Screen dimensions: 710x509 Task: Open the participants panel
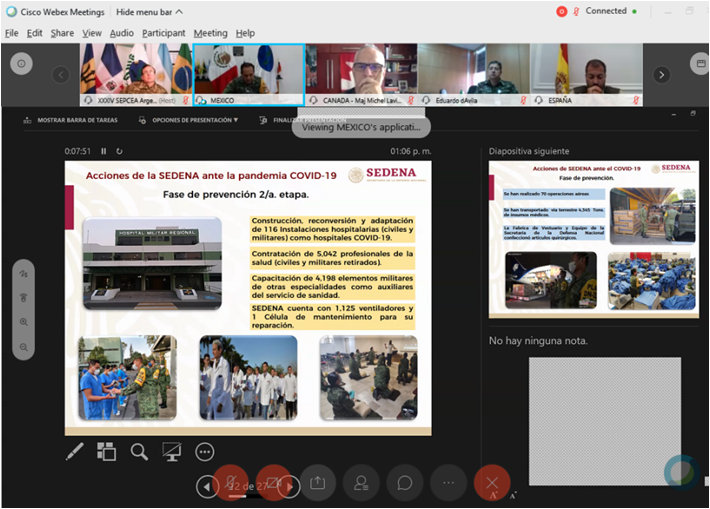[x=360, y=483]
